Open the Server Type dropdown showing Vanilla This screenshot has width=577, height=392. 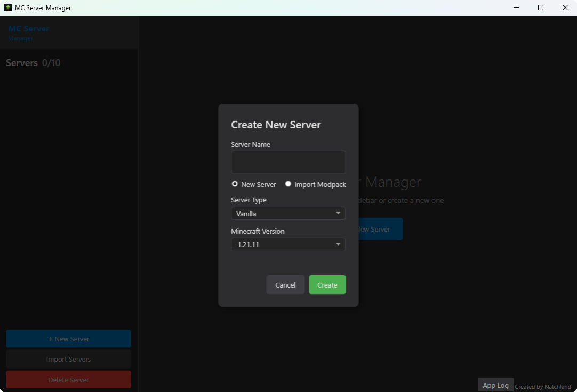coord(288,213)
